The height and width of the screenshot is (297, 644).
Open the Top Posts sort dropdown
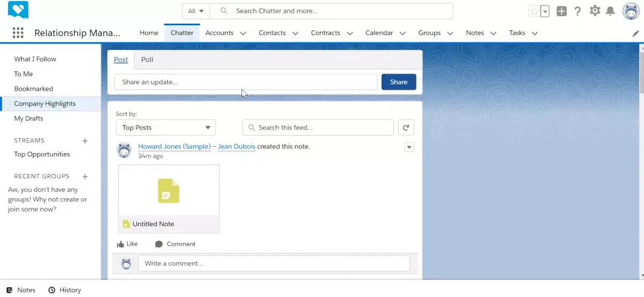165,127
